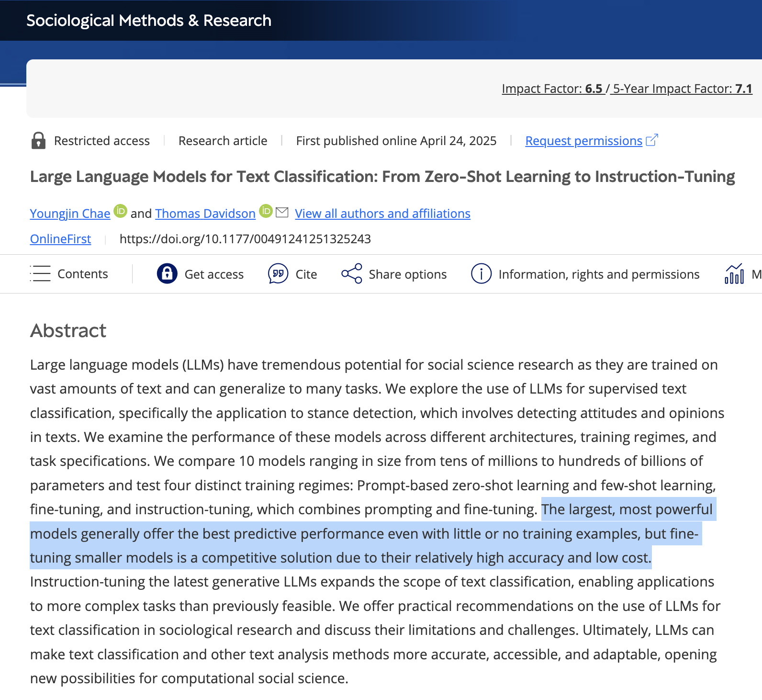Open the Request permissions link
This screenshot has width=762, height=700.
click(x=583, y=141)
